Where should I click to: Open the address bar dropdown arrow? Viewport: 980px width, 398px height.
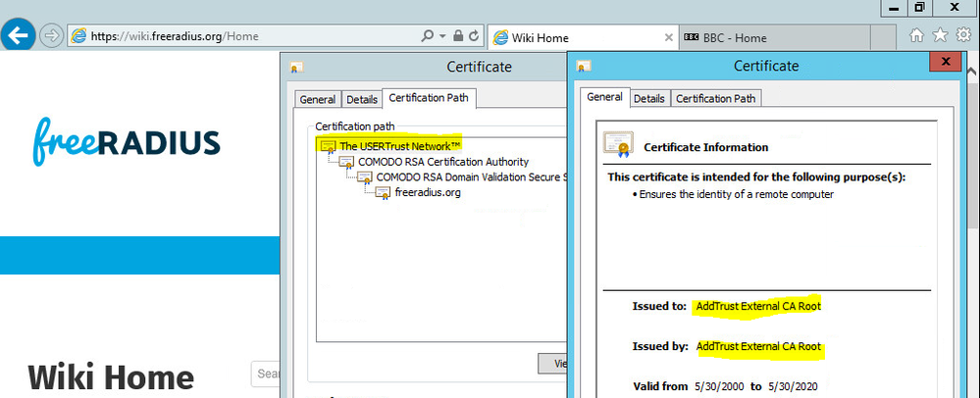[x=443, y=36]
